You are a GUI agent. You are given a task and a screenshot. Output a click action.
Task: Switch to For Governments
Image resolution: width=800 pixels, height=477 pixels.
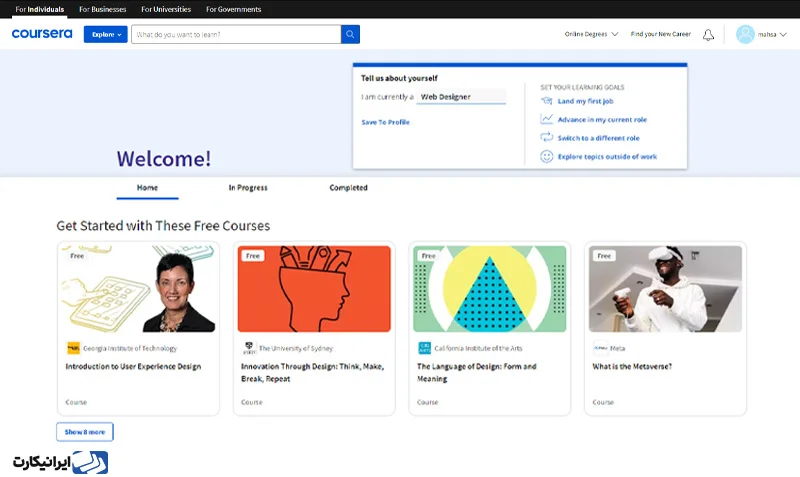point(233,9)
